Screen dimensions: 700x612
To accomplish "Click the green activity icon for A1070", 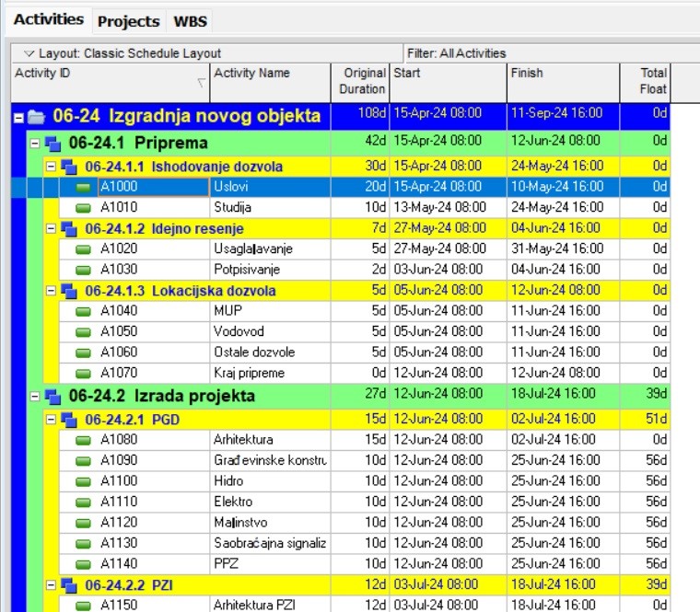I will coord(84,374).
